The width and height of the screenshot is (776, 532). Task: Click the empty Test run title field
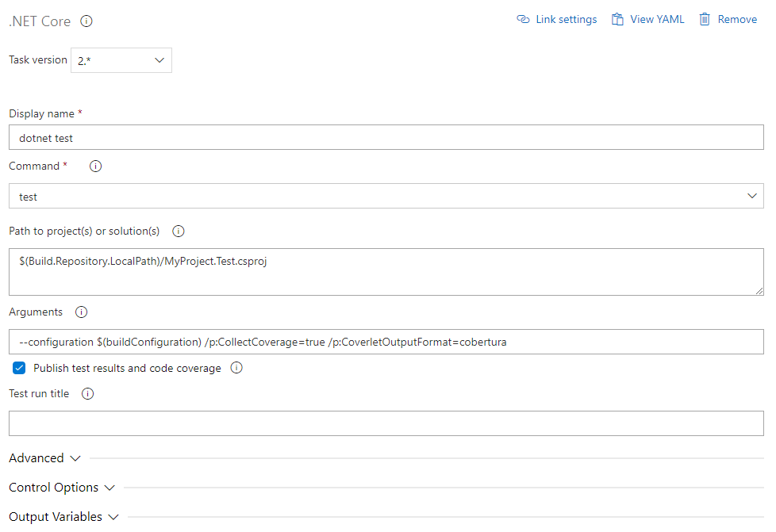386,423
